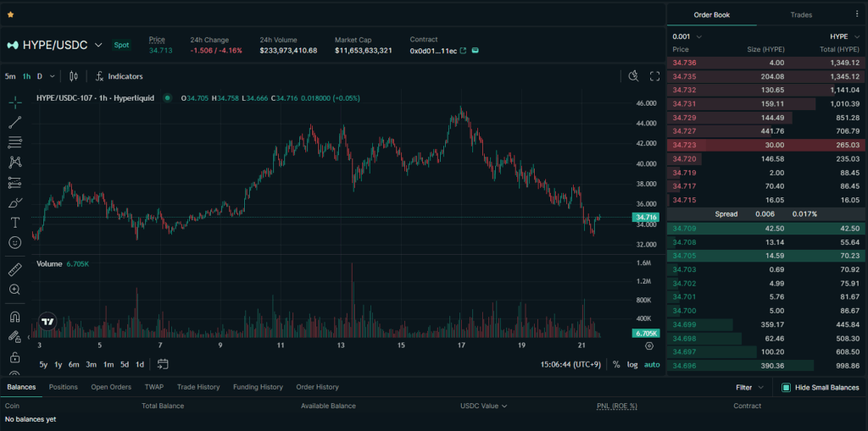Select the D interval

click(x=40, y=76)
